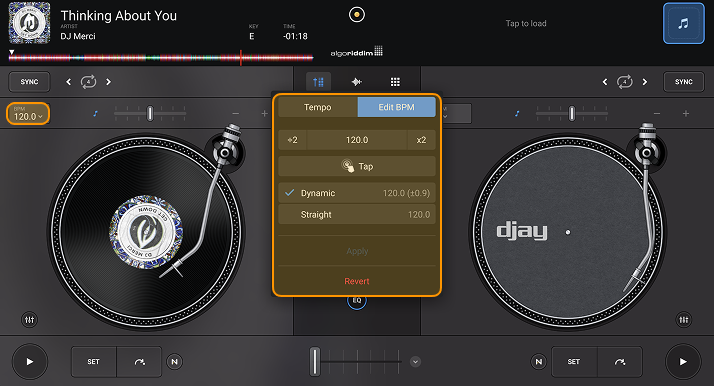Activate the loop icon on right deck
The image size is (714, 386).
(624, 82)
